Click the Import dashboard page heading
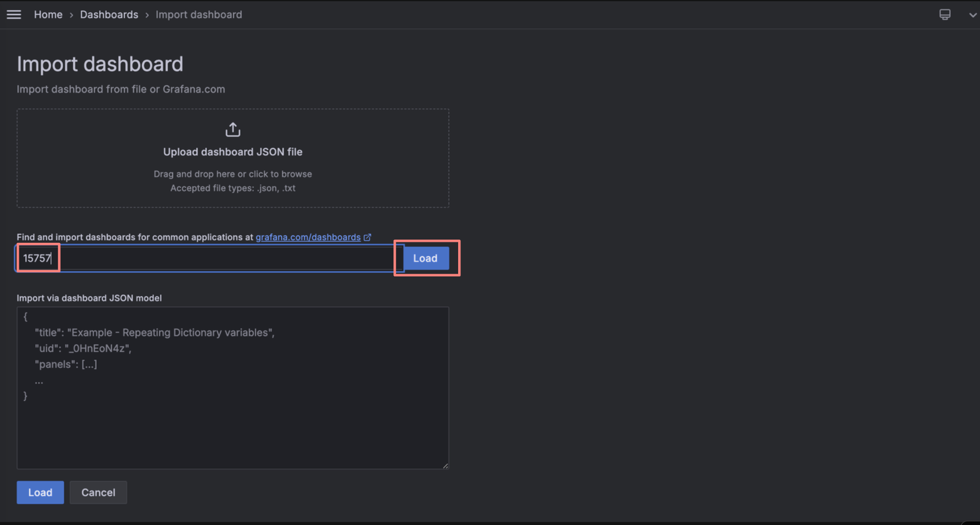 [100, 64]
